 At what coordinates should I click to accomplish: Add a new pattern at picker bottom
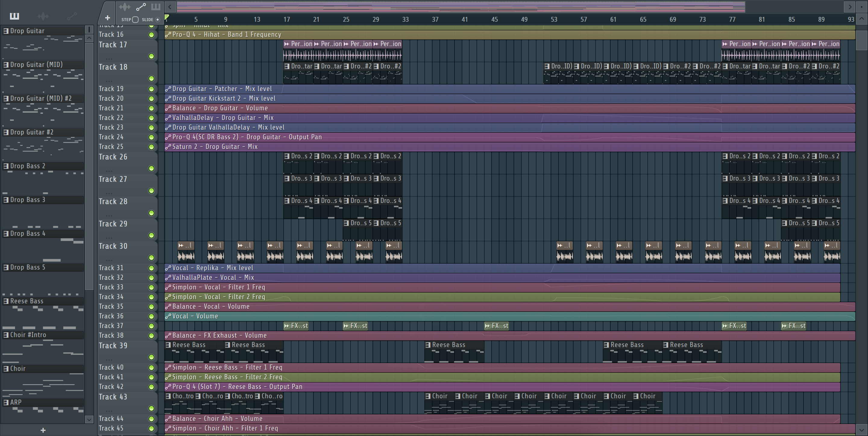click(43, 430)
